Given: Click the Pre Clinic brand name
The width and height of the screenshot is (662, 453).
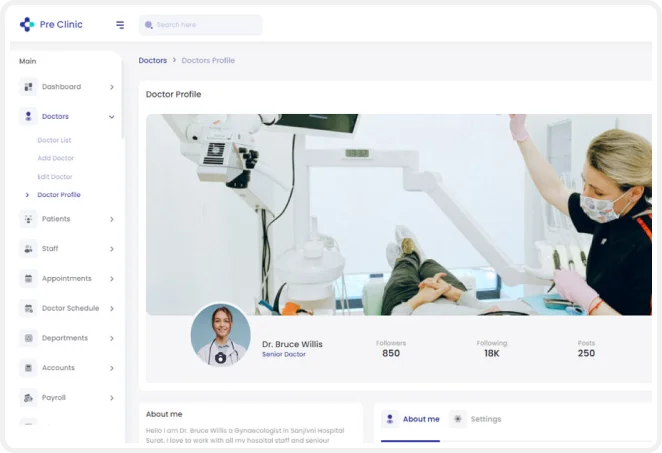Looking at the screenshot, I should pyautogui.click(x=61, y=24).
